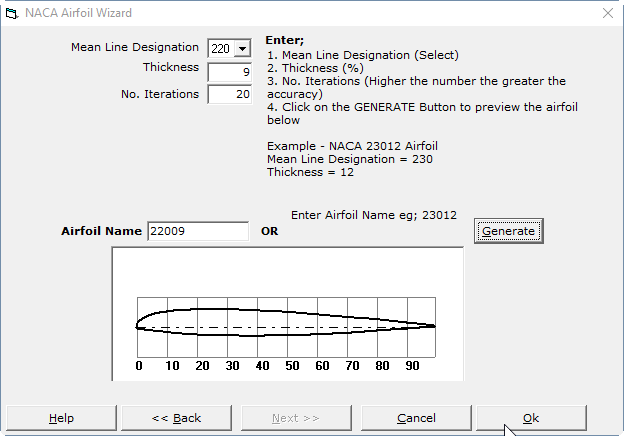The image size is (624, 436).
Task: Click the '2. Thickness (%)' instruction line
Action: click(315, 68)
